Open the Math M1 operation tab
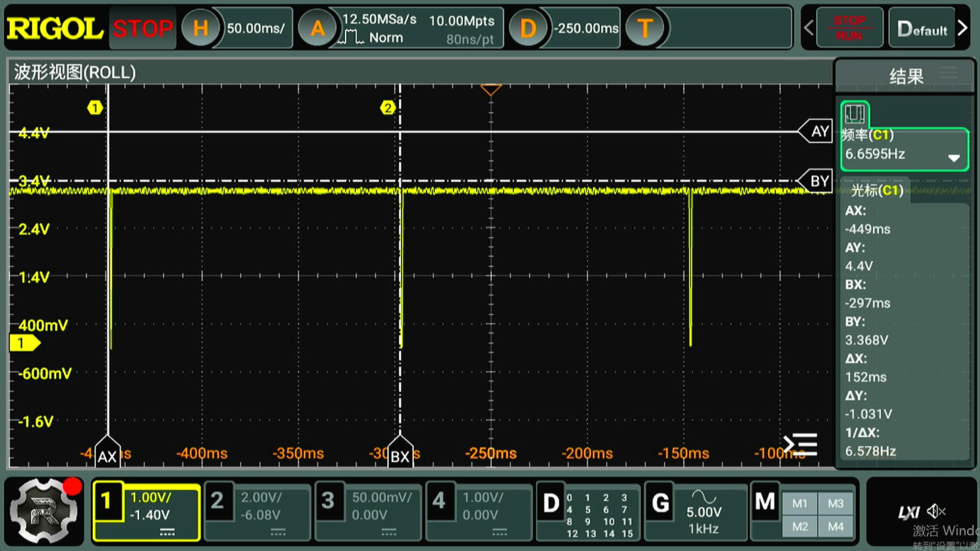 pos(799,504)
